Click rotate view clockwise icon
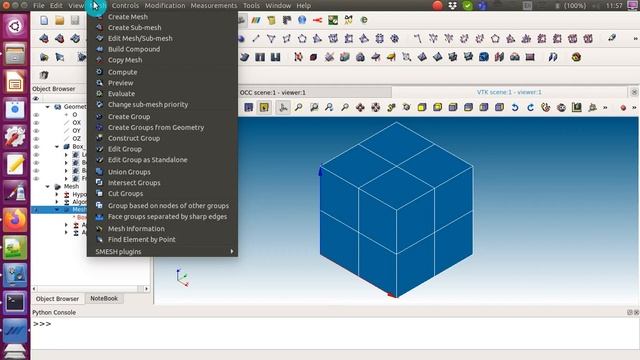Viewport: 640px width, 360px height. click(x=530, y=107)
